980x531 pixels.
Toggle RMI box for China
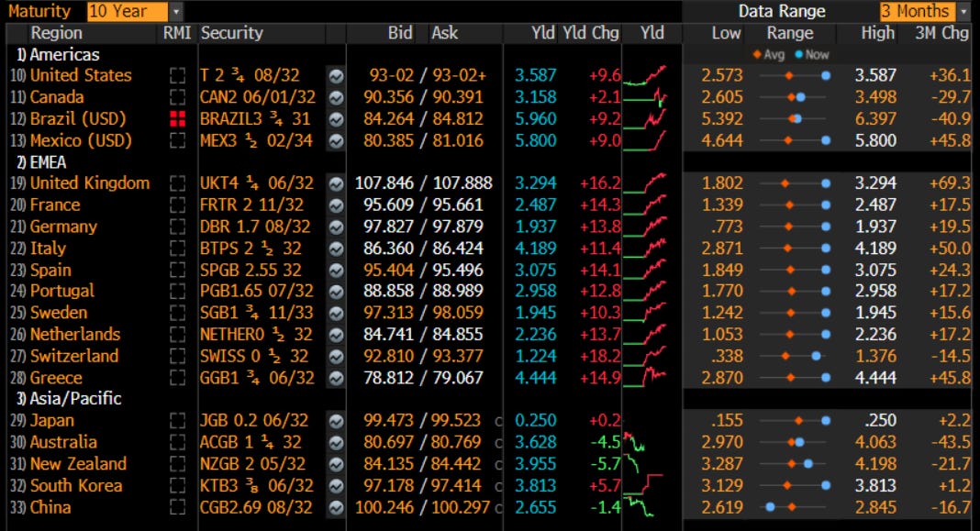pos(177,507)
